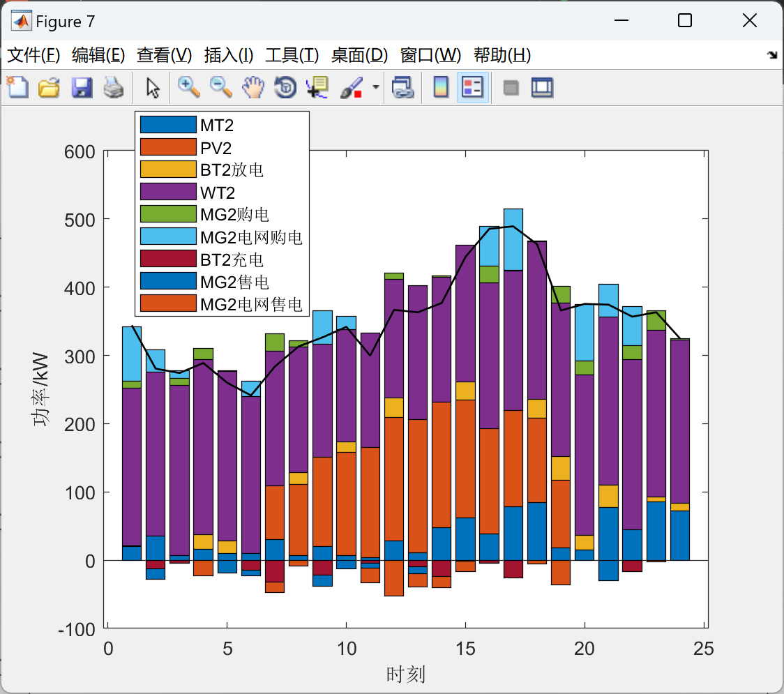The image size is (784, 694).
Task: Click the New Figure icon
Action: pos(18,87)
